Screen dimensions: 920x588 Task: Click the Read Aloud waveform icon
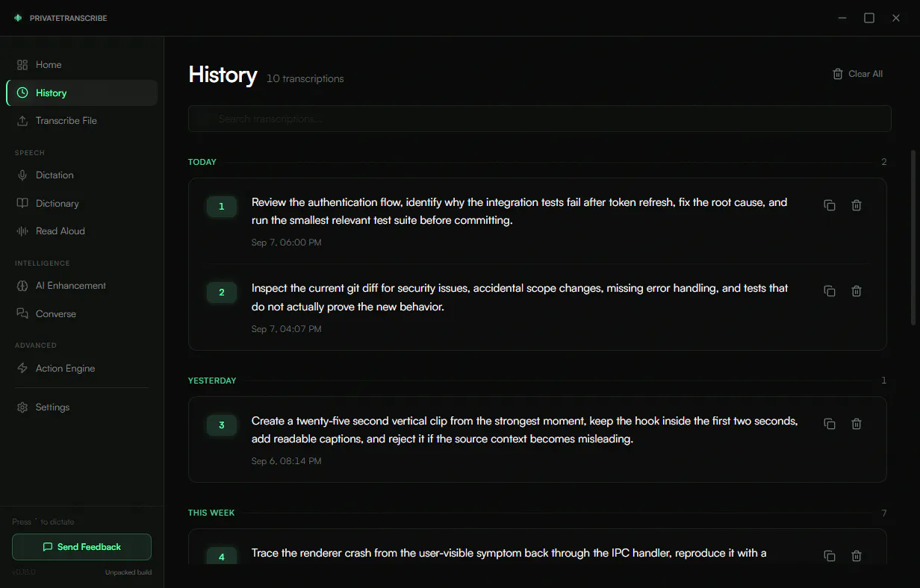(22, 231)
